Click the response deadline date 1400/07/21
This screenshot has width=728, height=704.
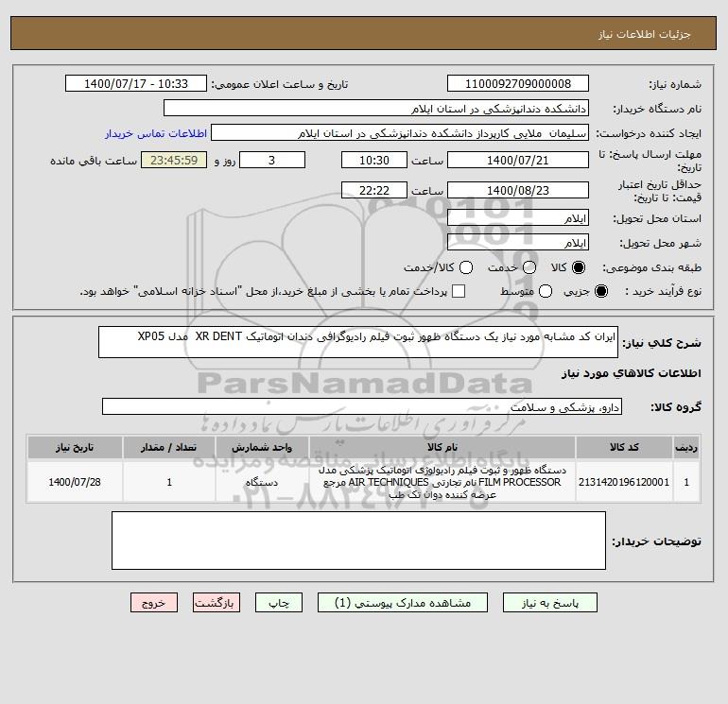coord(518,161)
